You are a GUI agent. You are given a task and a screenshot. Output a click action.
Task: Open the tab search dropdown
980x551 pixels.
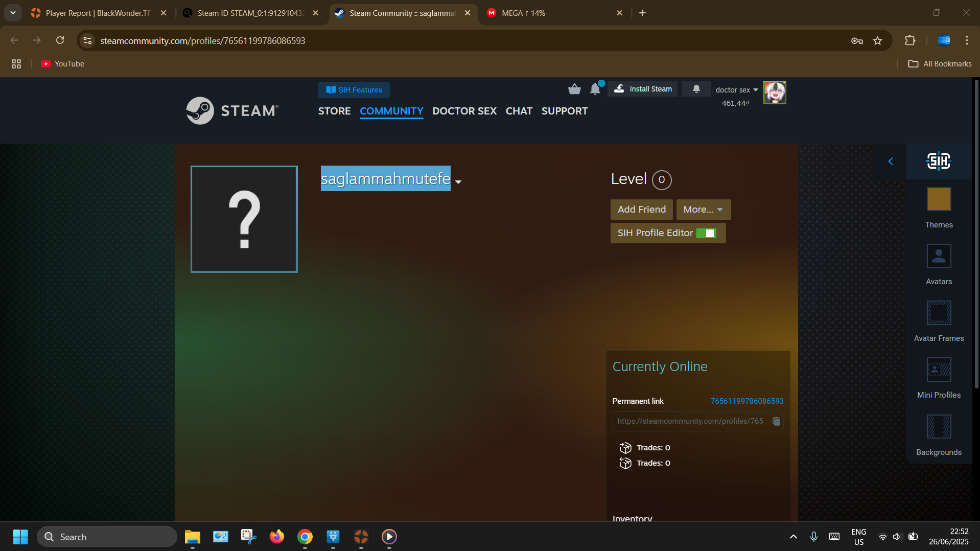(x=13, y=13)
